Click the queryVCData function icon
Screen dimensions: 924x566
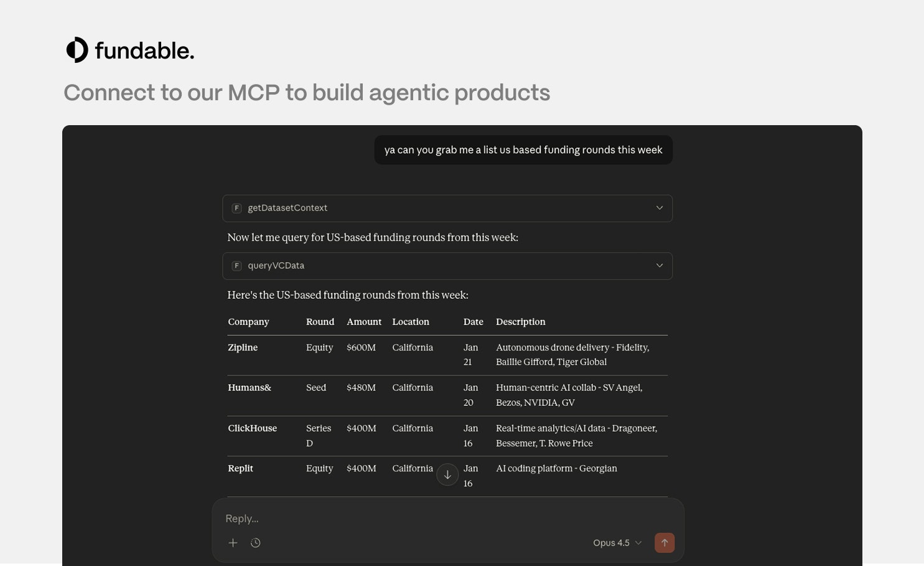pyautogui.click(x=236, y=266)
